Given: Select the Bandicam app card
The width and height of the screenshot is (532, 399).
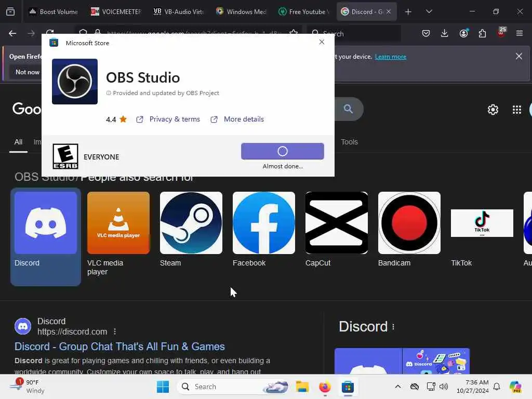Looking at the screenshot, I should pyautogui.click(x=409, y=230).
